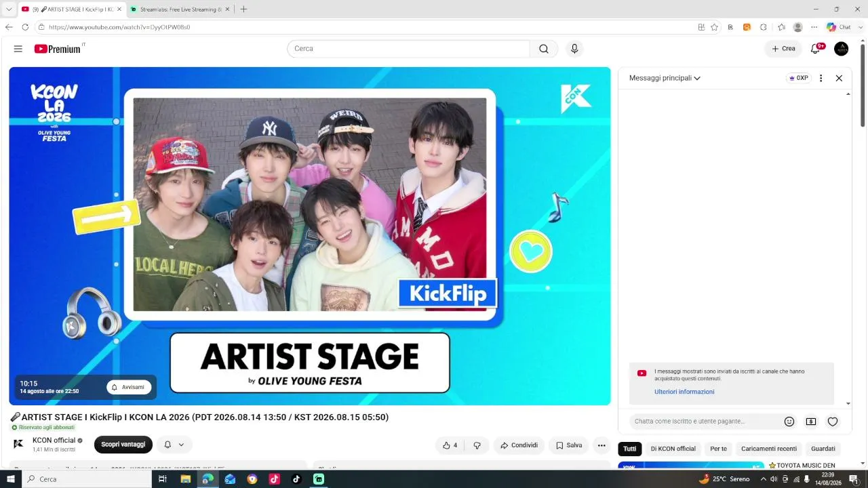868x488 pixels.
Task: Select the Tutti filter chip
Action: click(630, 449)
